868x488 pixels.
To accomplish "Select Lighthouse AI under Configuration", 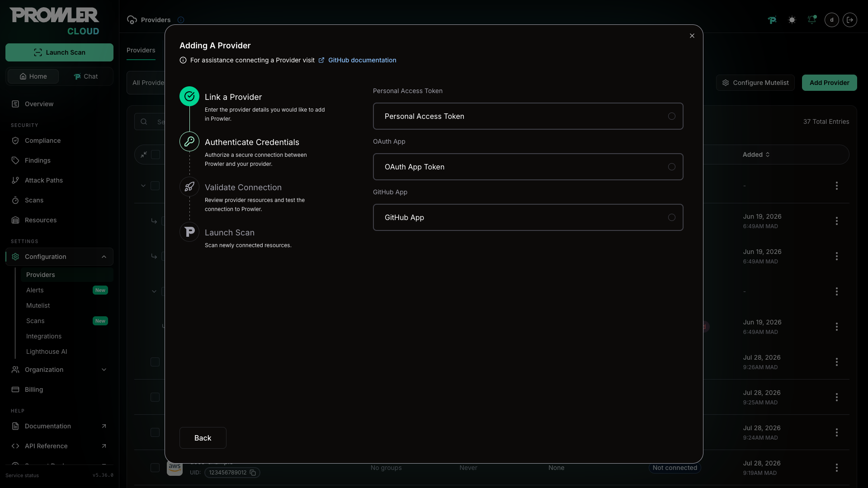I will tap(67, 352).
